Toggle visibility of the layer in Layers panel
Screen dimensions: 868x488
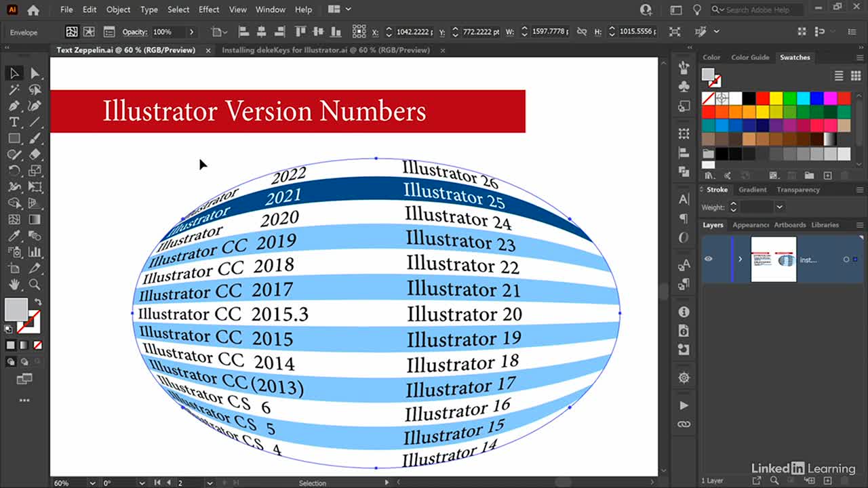[709, 259]
